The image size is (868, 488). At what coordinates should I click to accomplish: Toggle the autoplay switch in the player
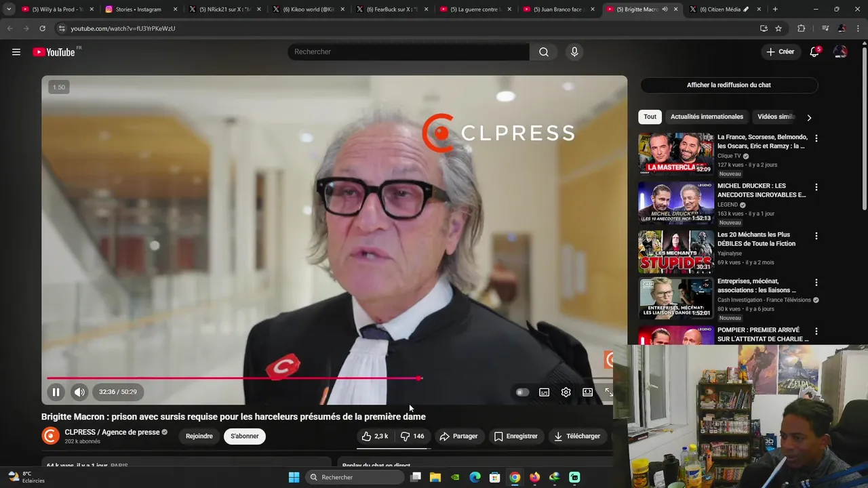coord(521,392)
